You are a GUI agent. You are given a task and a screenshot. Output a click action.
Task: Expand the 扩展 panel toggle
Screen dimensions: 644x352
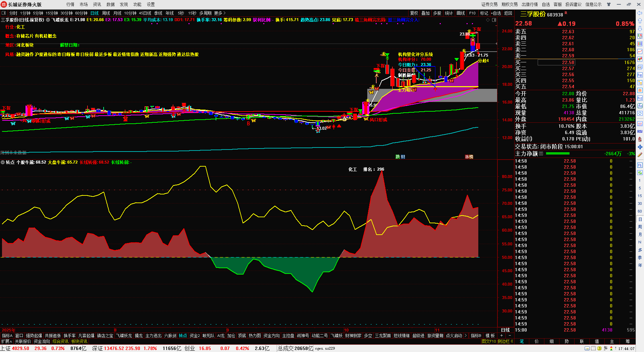pyautogui.click(x=6, y=341)
